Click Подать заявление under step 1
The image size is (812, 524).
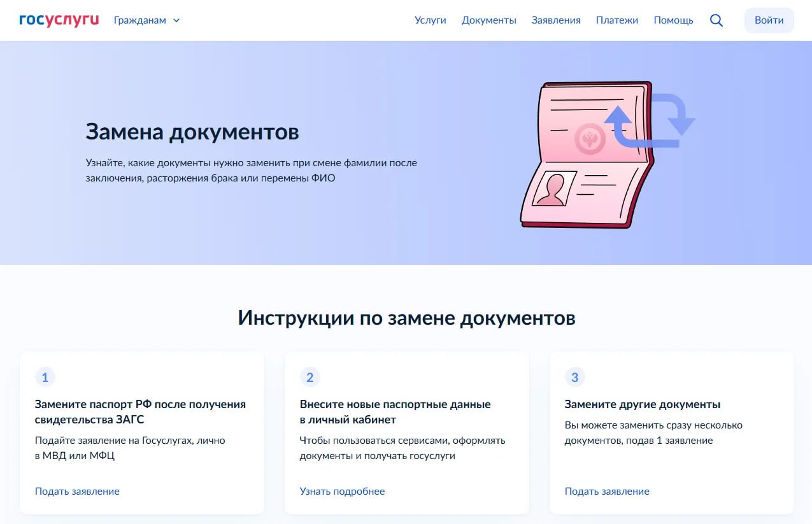coord(77,491)
